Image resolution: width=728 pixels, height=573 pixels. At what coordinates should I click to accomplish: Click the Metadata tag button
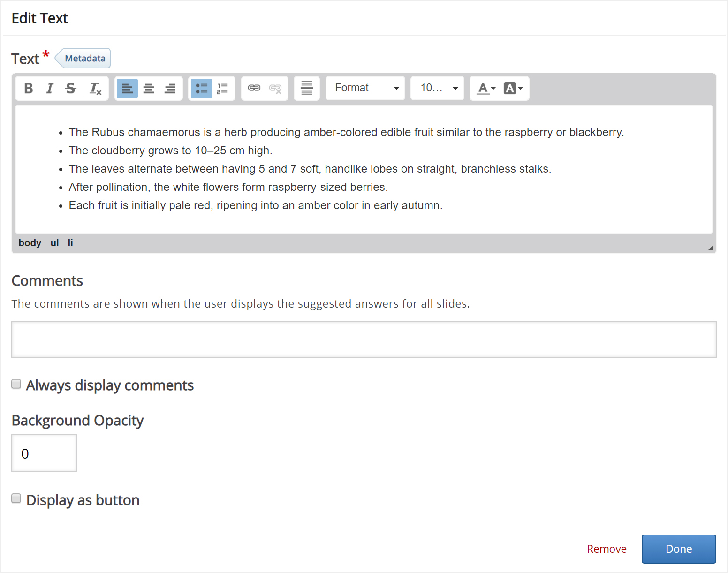tap(83, 58)
